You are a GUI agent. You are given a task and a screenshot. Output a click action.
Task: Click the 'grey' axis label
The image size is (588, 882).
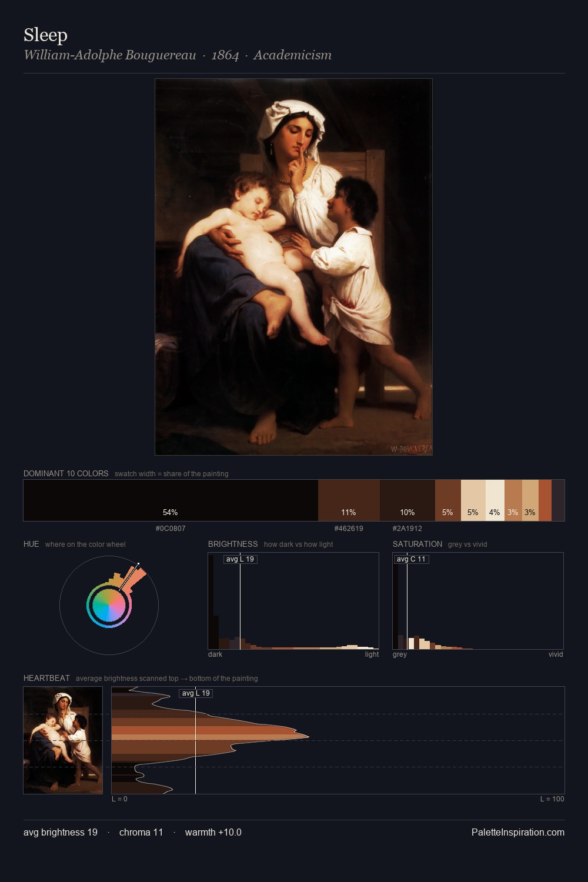[400, 654]
